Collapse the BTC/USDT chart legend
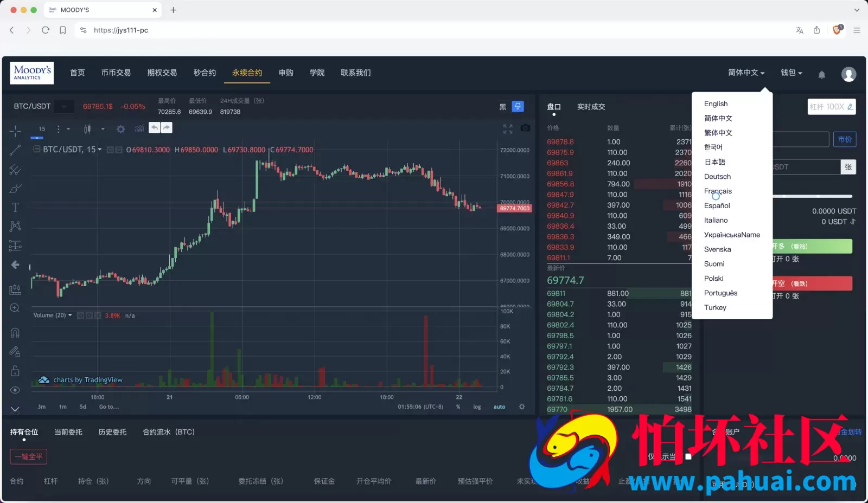 pyautogui.click(x=37, y=149)
